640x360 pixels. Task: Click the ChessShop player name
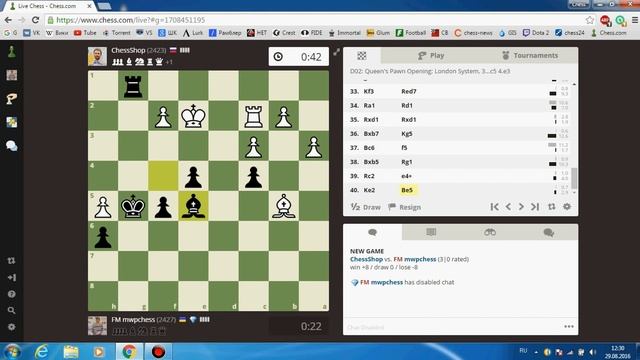128,50
